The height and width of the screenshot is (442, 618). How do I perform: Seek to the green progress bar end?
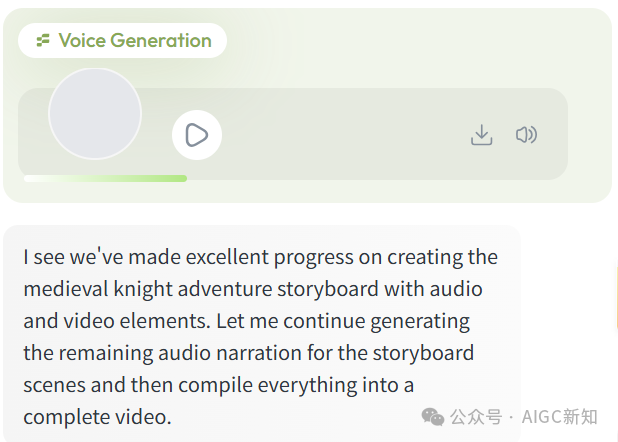[x=184, y=179]
